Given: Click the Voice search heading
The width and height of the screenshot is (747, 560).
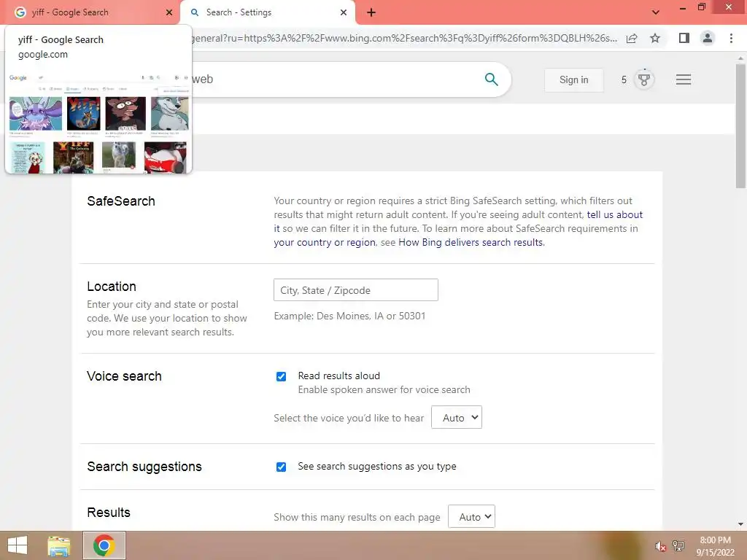Looking at the screenshot, I should click(x=124, y=376).
